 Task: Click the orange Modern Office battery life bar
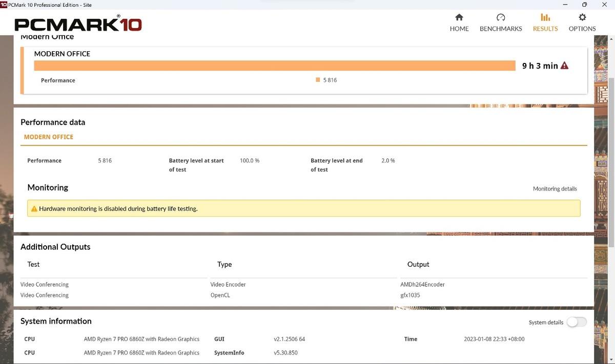click(x=275, y=66)
